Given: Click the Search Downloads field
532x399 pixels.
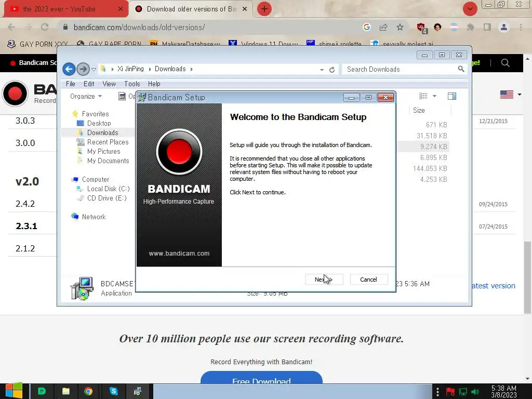Looking at the screenshot, I should [x=401, y=69].
